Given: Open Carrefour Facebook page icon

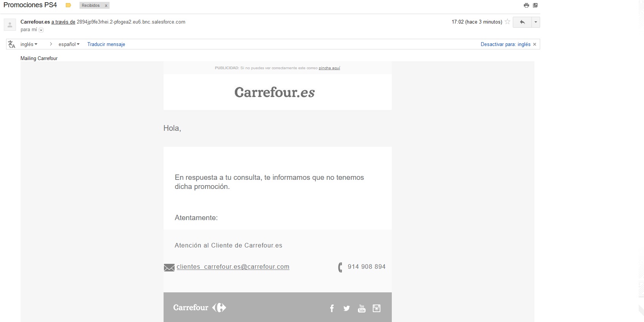Looking at the screenshot, I should pos(332,308).
